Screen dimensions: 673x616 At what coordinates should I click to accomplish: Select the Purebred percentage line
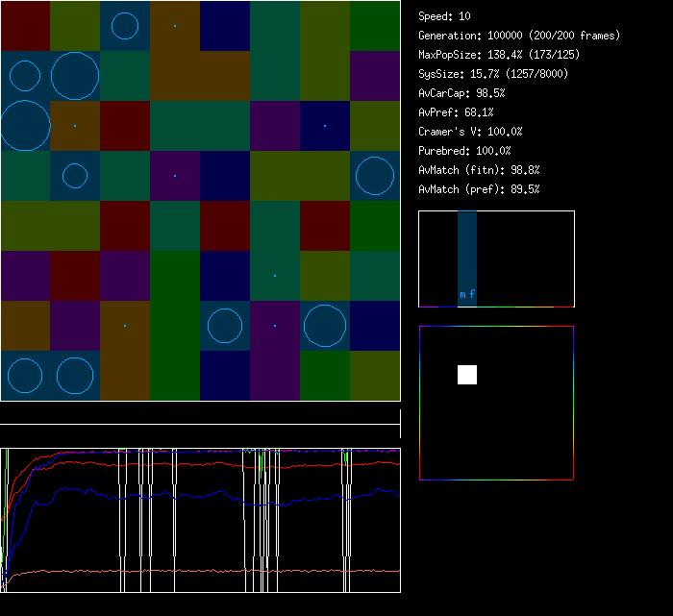[x=465, y=151]
